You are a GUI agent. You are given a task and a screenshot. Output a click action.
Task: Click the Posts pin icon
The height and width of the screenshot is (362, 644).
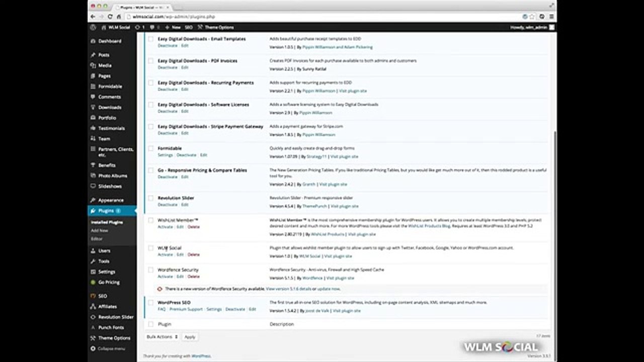[93, 55]
